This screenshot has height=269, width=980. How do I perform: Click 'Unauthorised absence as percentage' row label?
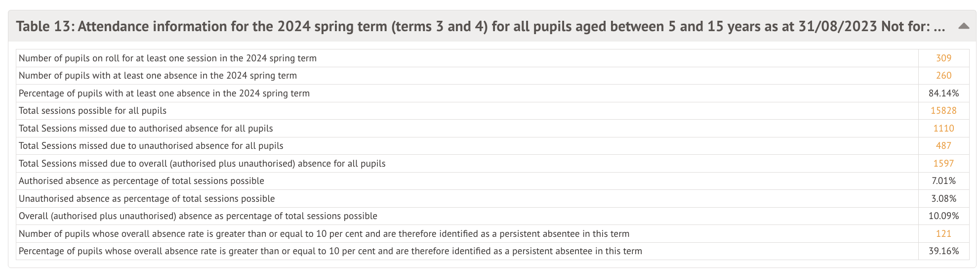[x=147, y=199]
